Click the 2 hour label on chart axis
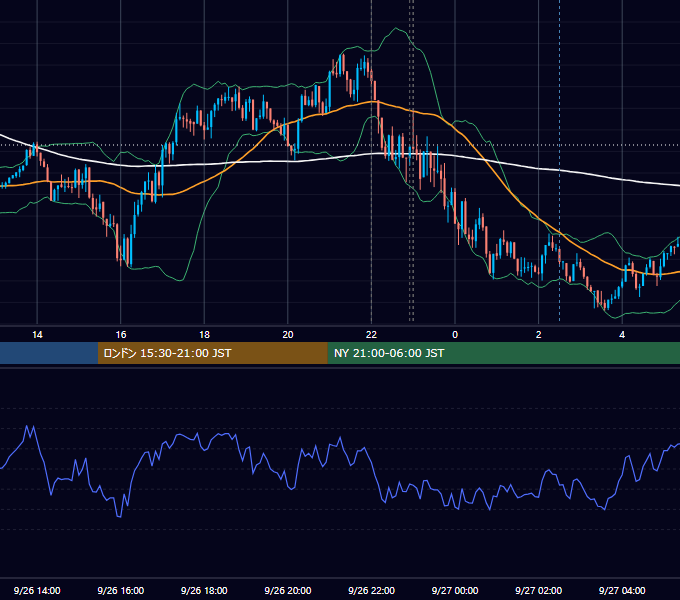This screenshot has width=680, height=600. point(539,335)
